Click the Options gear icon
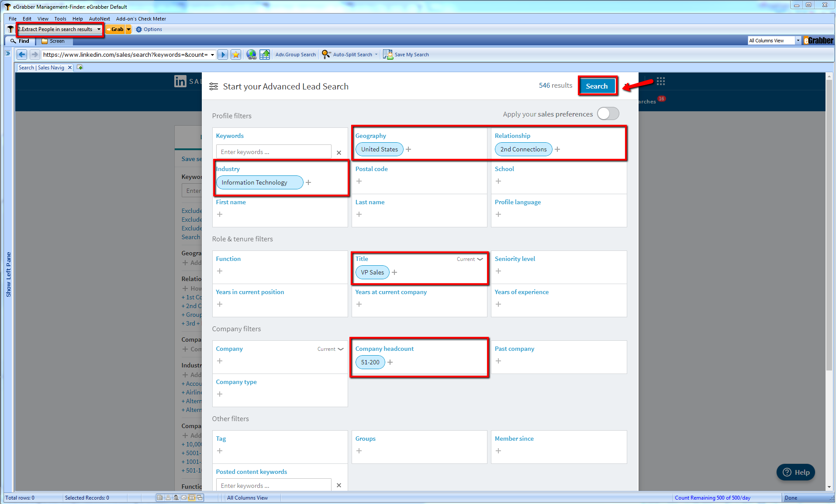This screenshot has height=504, width=836. click(139, 29)
